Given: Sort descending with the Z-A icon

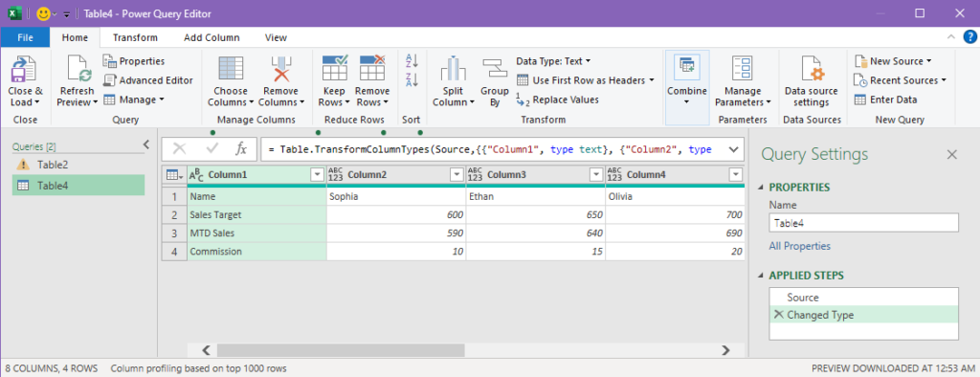Looking at the screenshot, I should pos(412,80).
